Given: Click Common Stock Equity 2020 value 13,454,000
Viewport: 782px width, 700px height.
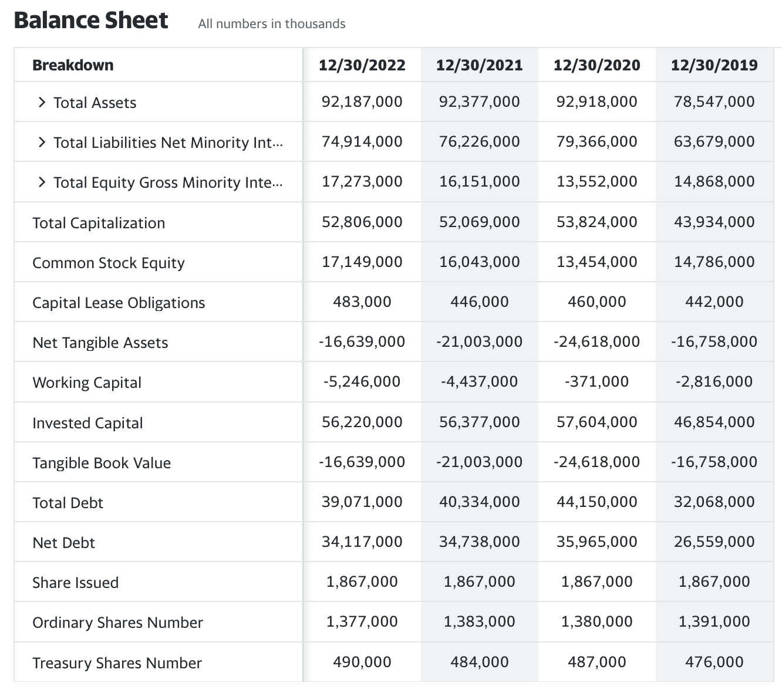Looking at the screenshot, I should click(x=597, y=262).
